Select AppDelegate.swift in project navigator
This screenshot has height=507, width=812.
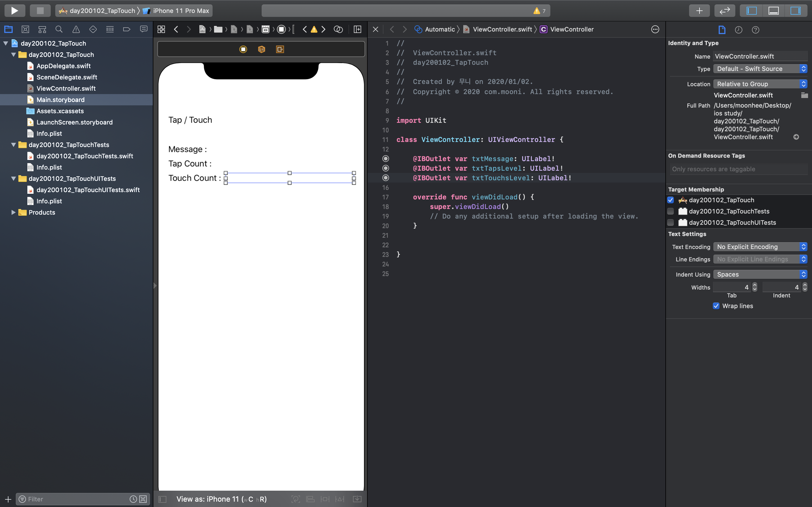(x=63, y=66)
